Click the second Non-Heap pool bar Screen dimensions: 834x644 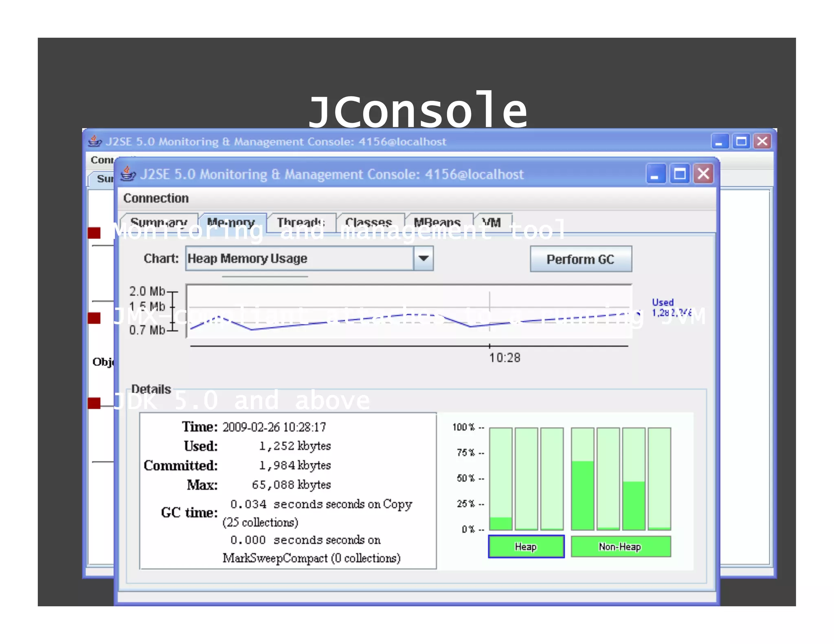608,479
